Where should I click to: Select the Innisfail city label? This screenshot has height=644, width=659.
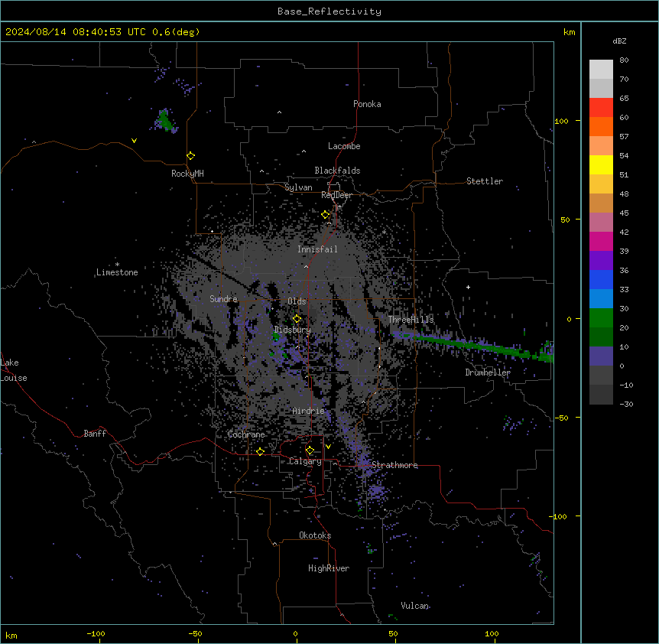317,249
